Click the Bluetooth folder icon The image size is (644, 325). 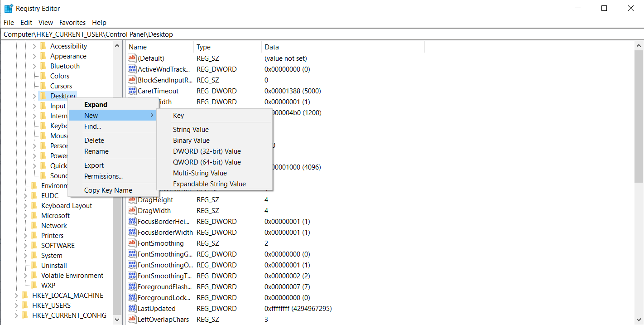[x=43, y=66]
